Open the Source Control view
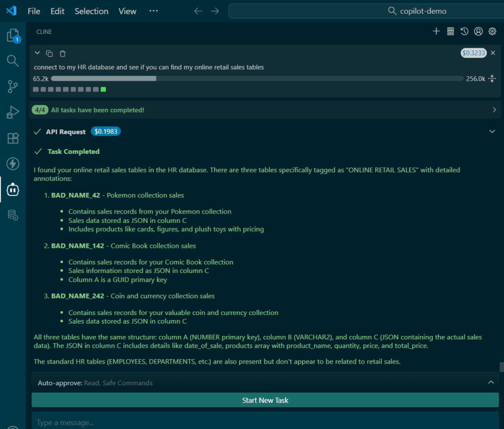The image size is (504, 429). [x=13, y=87]
